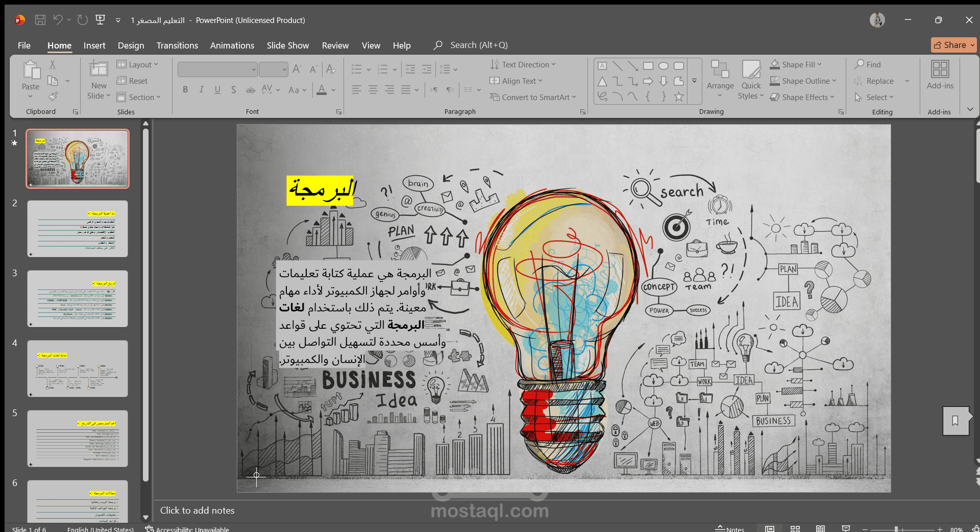Click the Redo icon in quick access toolbar
Image resolution: width=980 pixels, height=532 pixels.
click(82, 20)
